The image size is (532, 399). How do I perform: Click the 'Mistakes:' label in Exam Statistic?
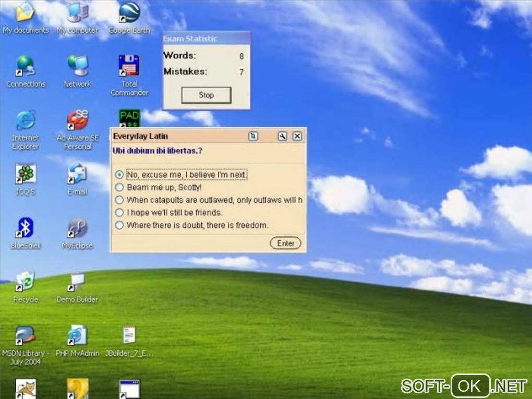point(185,71)
